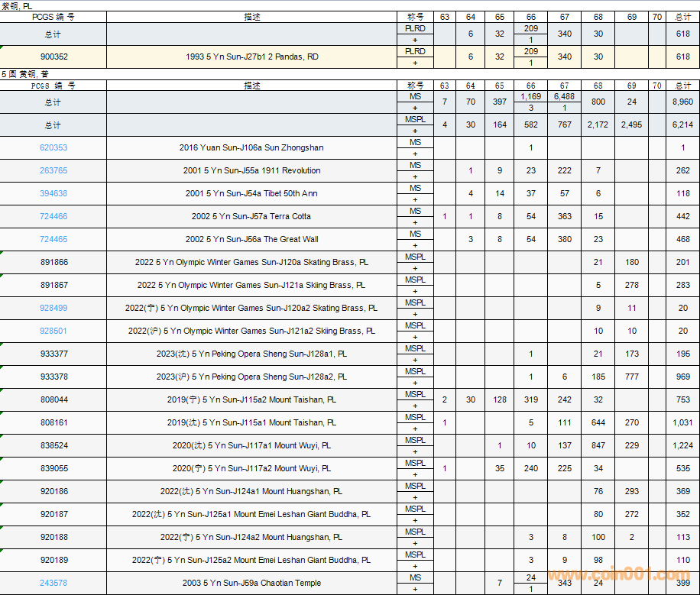Open the PCGS number 263765 link
The image size is (700, 595).
point(53,171)
